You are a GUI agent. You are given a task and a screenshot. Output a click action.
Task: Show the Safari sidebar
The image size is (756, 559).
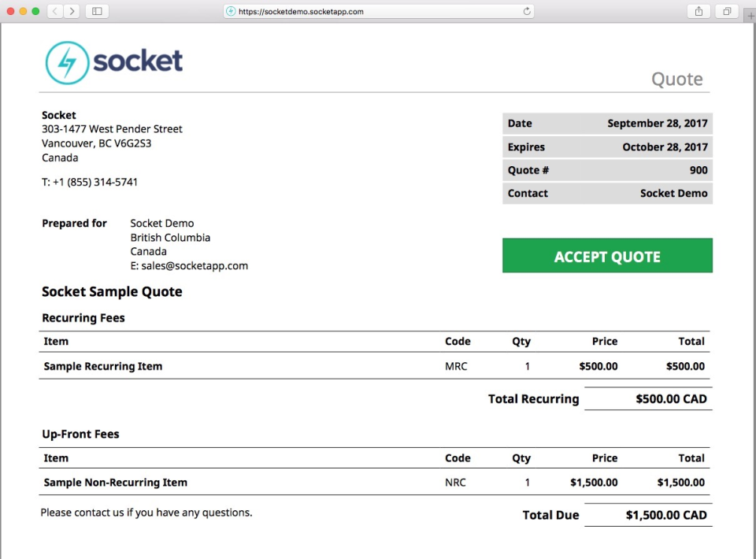coord(97,11)
